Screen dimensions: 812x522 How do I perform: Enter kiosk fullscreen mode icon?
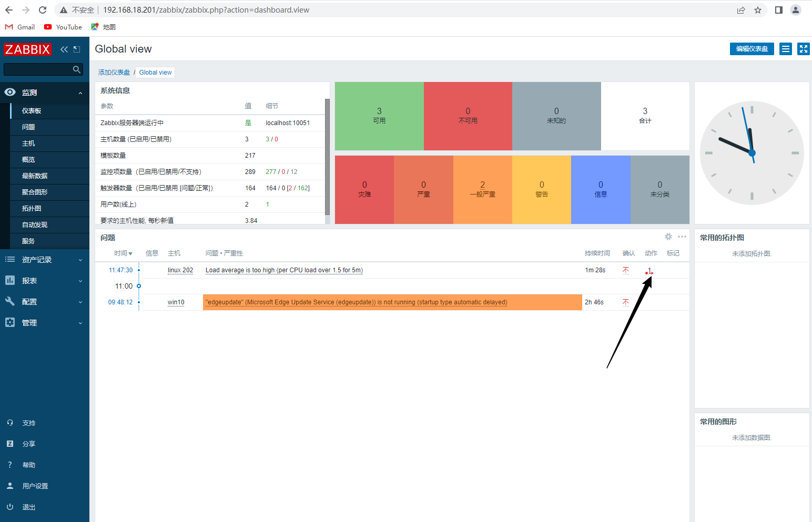[x=803, y=49]
